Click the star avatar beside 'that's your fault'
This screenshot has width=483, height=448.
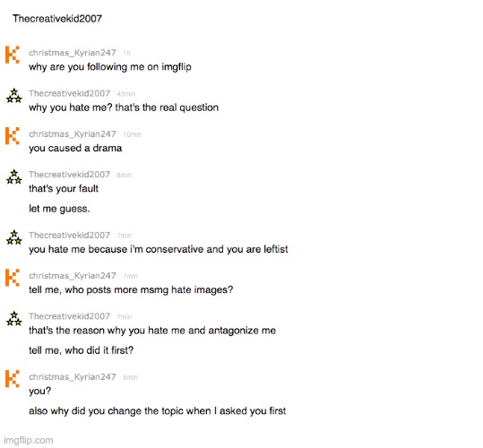pos(13,177)
